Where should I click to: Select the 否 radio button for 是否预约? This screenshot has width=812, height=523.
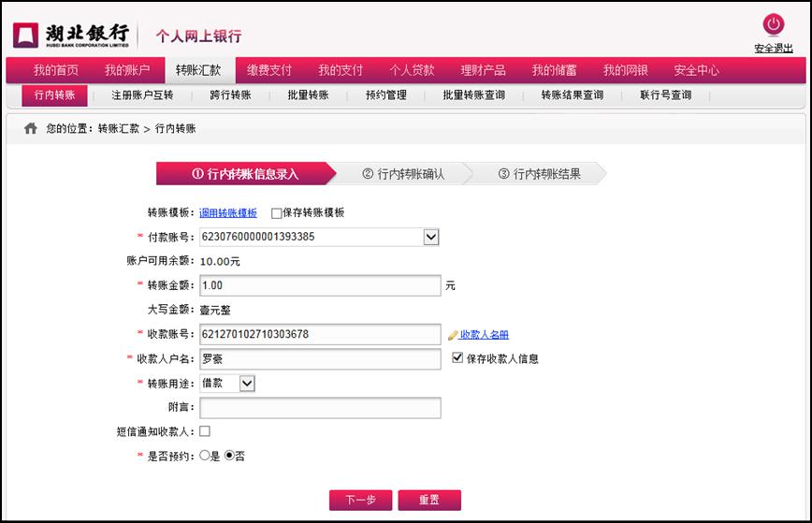tap(229, 457)
